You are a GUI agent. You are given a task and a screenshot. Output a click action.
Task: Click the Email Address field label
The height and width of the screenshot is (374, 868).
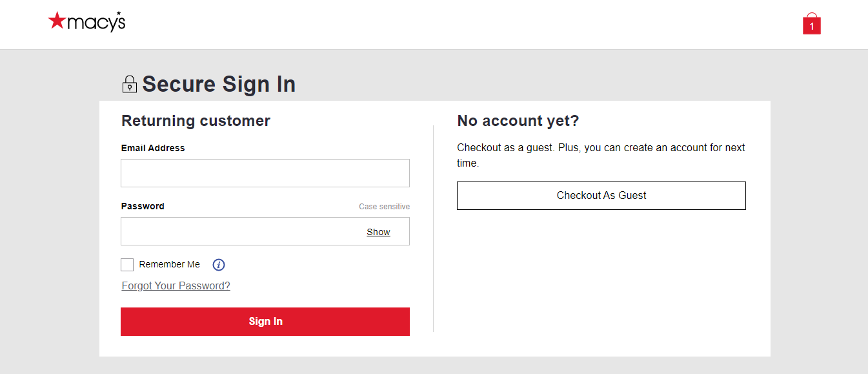(x=153, y=148)
